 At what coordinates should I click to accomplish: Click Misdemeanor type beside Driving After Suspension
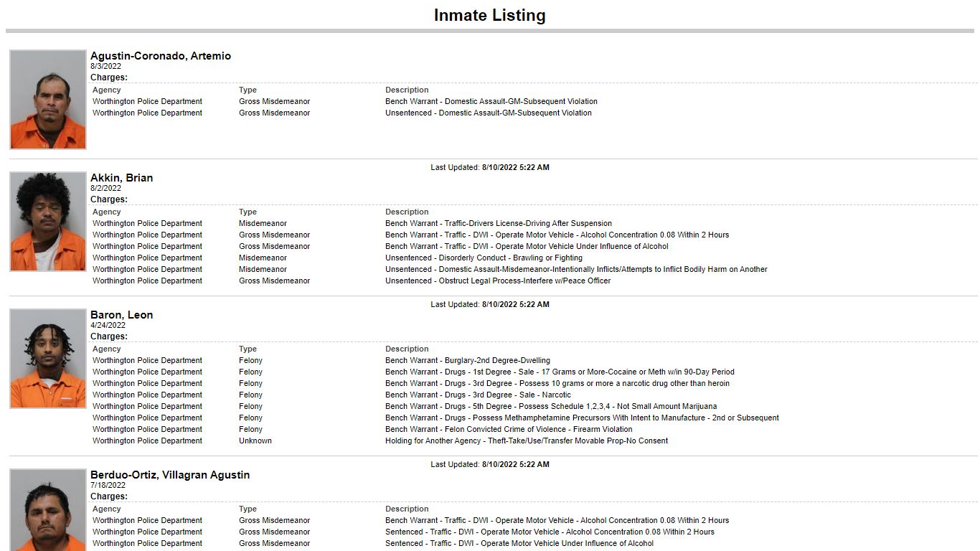[x=263, y=223]
